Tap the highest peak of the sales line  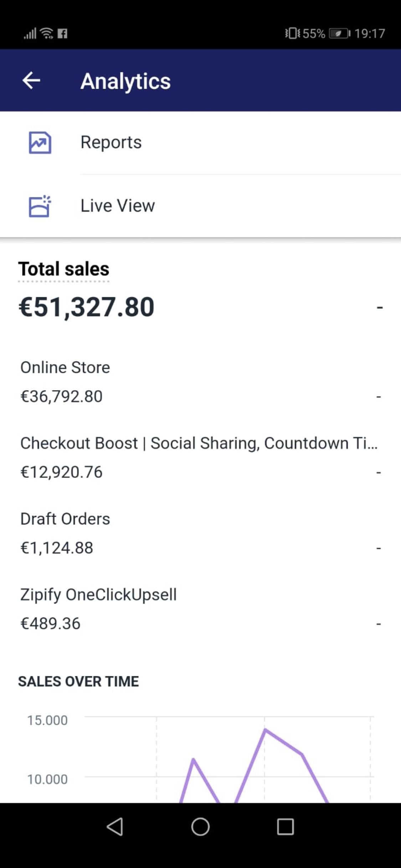coord(265,730)
